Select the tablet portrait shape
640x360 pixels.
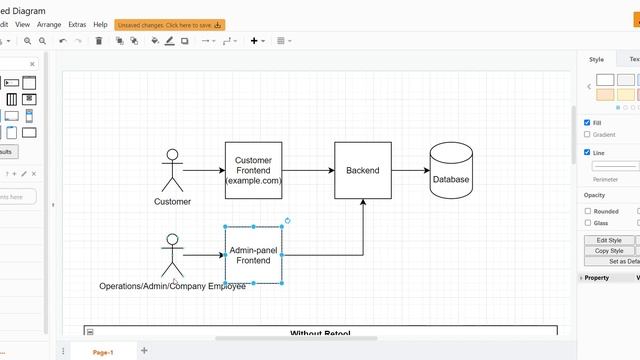point(12,133)
